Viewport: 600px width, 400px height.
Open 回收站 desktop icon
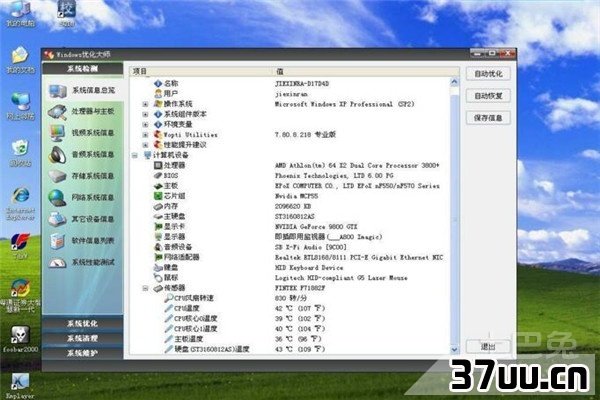[21, 153]
